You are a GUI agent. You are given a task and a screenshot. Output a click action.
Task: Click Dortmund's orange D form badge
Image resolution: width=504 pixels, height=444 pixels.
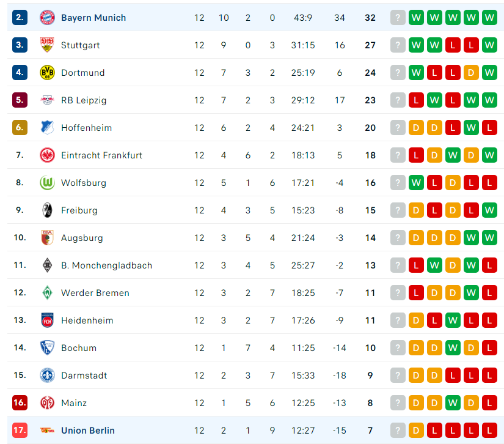click(471, 72)
